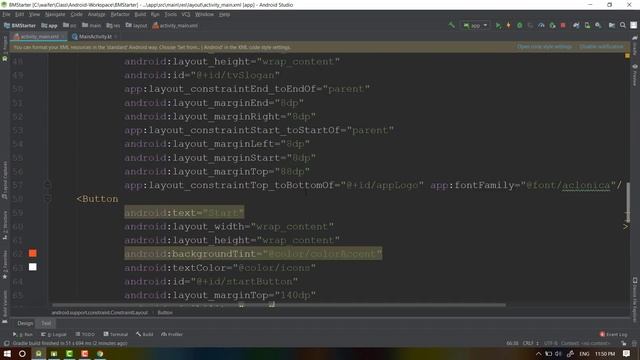
Task: Click the android:text="Start" code line
Action: [184, 213]
